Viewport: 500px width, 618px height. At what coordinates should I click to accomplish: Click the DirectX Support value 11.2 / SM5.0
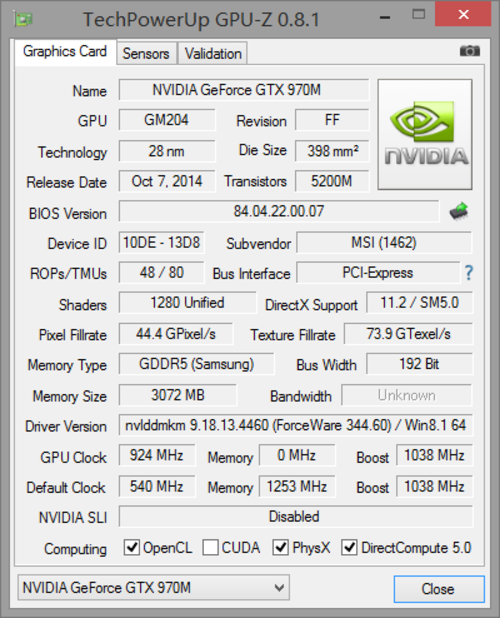420,303
